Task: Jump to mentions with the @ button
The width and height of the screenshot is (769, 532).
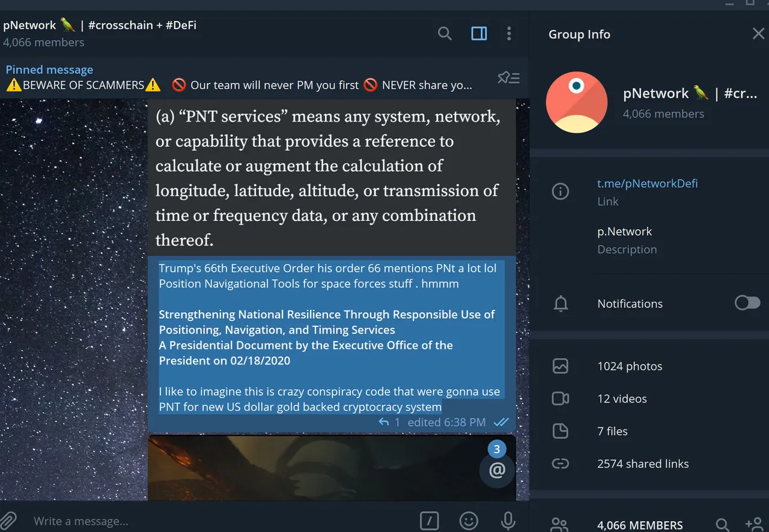Action: coord(497,470)
